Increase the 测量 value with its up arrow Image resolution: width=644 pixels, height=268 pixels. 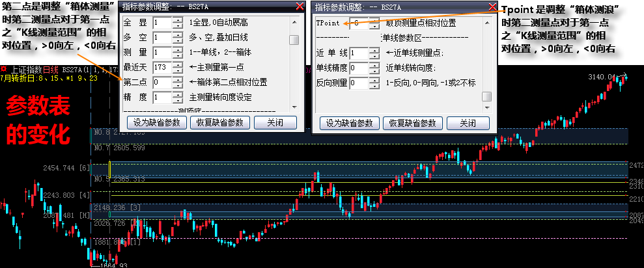pyautogui.click(x=177, y=49)
